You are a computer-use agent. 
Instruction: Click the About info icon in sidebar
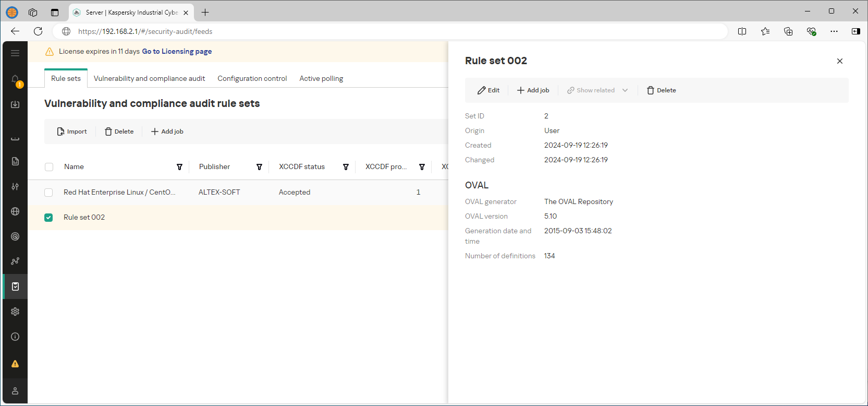pyautogui.click(x=15, y=337)
